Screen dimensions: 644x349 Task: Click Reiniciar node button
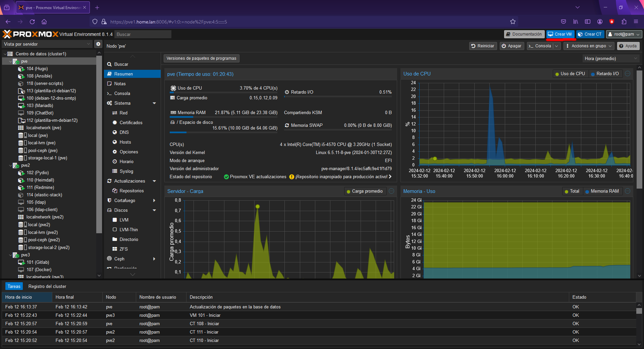[x=483, y=46]
